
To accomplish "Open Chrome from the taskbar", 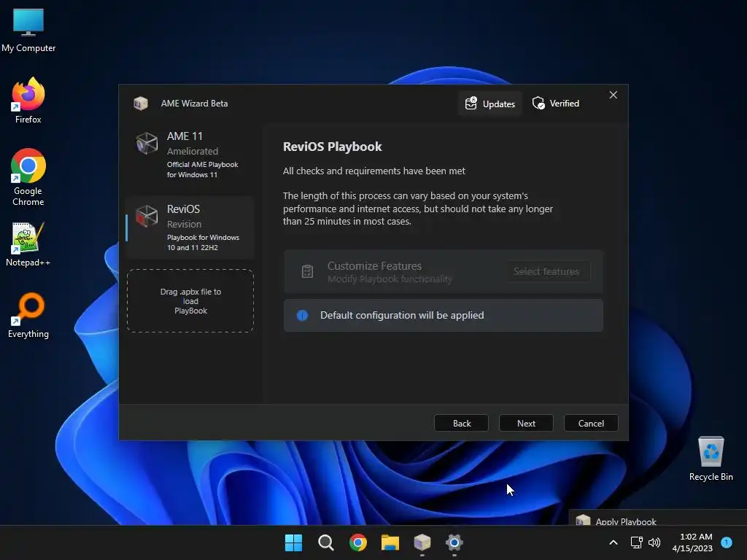I will tap(357, 542).
